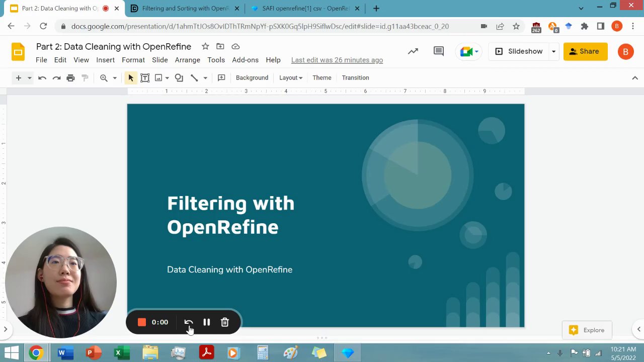
Task: Open the activity dashboard trend icon
Action: click(413, 51)
